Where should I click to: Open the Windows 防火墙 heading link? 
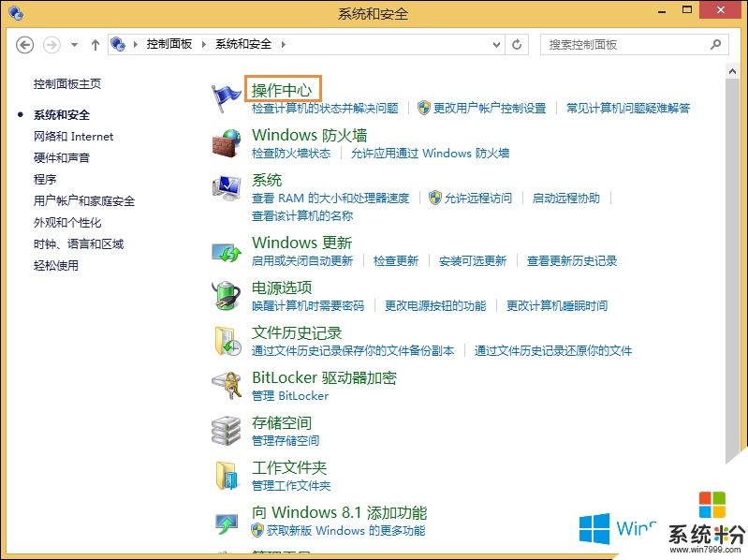(x=310, y=135)
